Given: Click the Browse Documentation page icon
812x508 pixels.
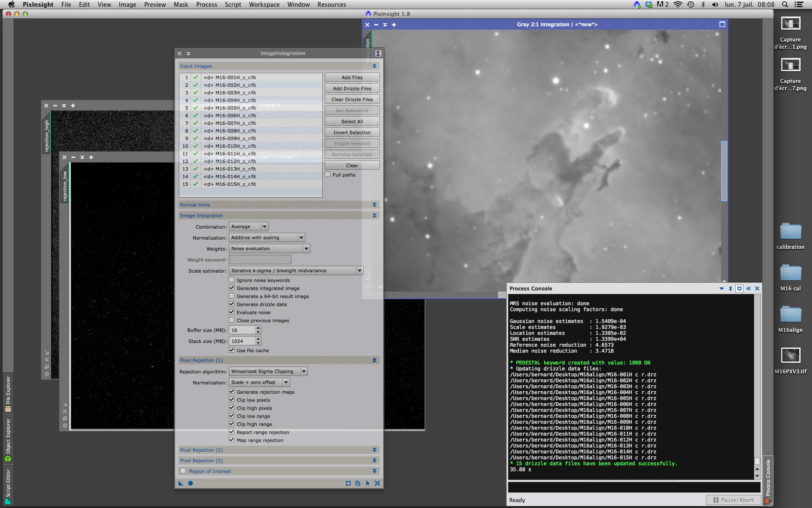Looking at the screenshot, I should tap(358, 483).
